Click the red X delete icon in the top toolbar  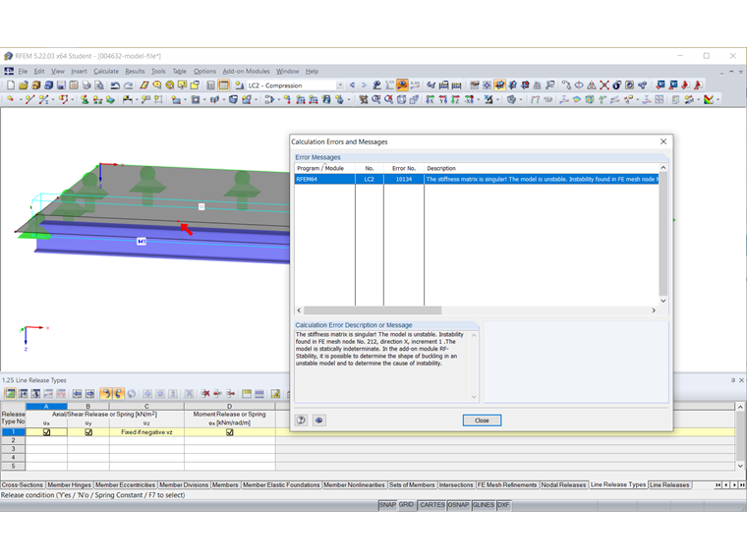click(604, 85)
